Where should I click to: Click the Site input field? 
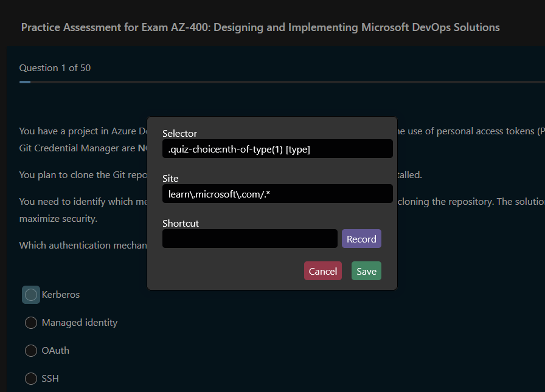point(277,194)
